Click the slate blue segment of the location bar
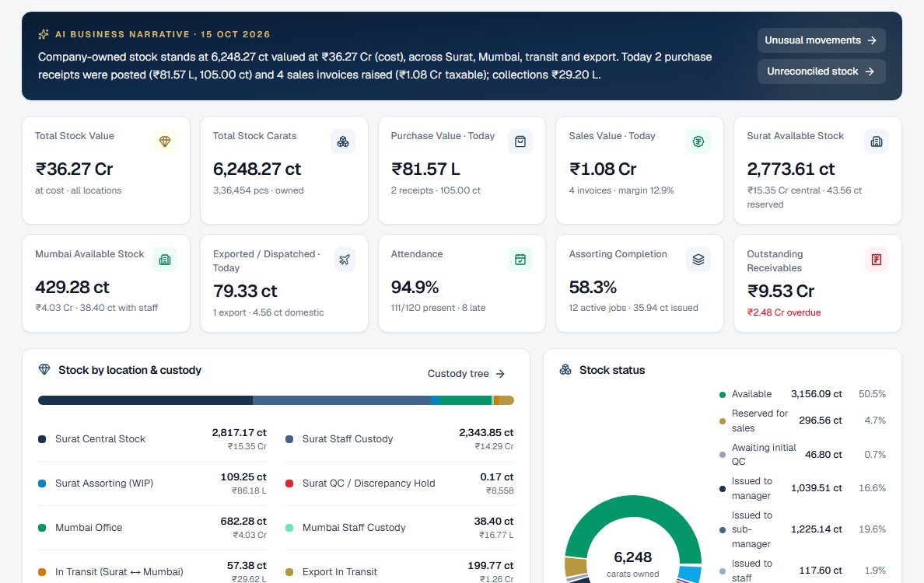Viewport: 924px width, 583px height. [x=341, y=400]
